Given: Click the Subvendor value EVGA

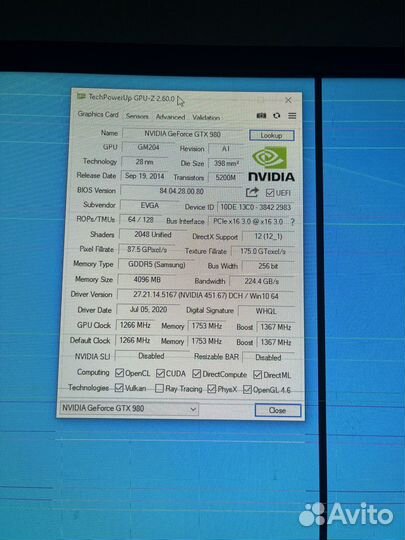Looking at the screenshot, I should pyautogui.click(x=149, y=206).
